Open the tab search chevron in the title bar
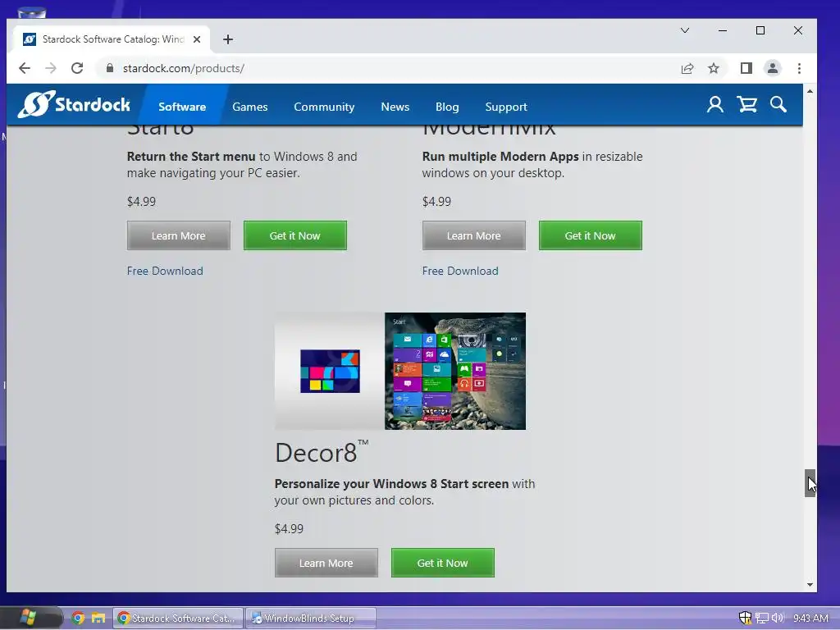 click(x=685, y=30)
